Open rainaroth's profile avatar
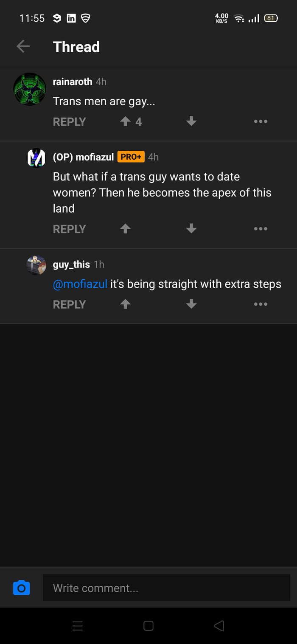Screen dimensions: 297x644 [30, 89]
